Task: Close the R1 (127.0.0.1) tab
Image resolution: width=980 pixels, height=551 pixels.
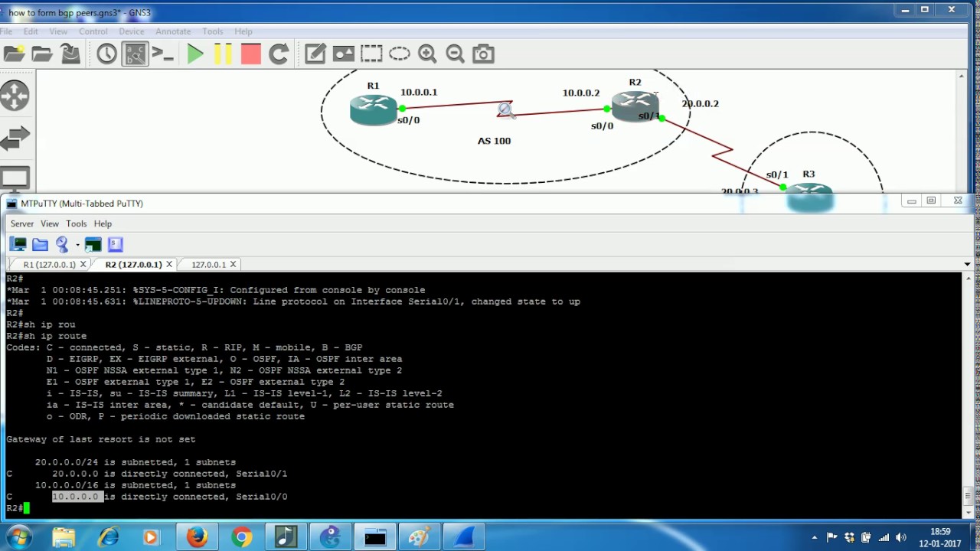Action: click(x=83, y=265)
